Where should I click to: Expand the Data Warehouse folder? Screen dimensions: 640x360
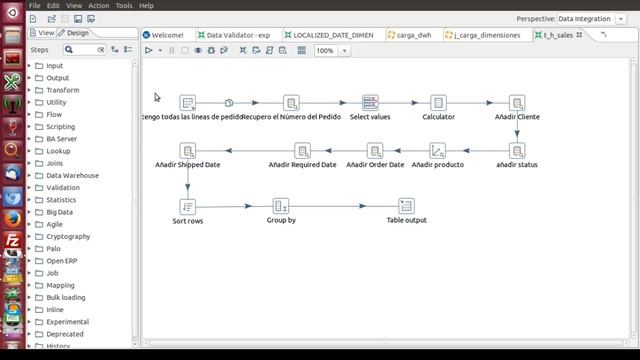29,176
